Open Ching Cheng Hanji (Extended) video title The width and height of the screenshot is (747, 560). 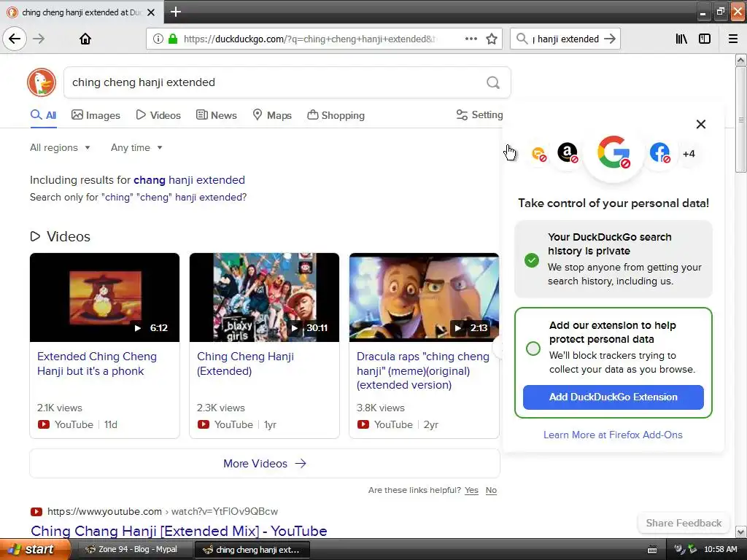pyautogui.click(x=245, y=364)
